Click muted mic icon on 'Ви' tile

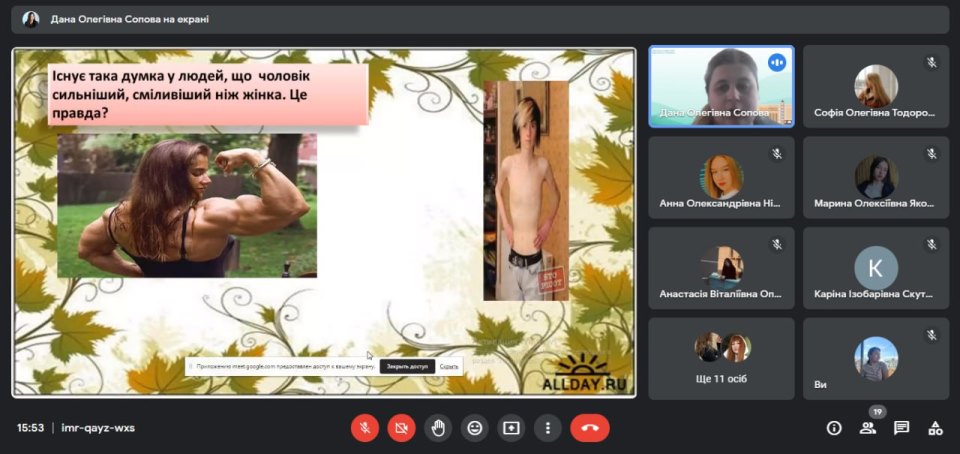coord(931,335)
